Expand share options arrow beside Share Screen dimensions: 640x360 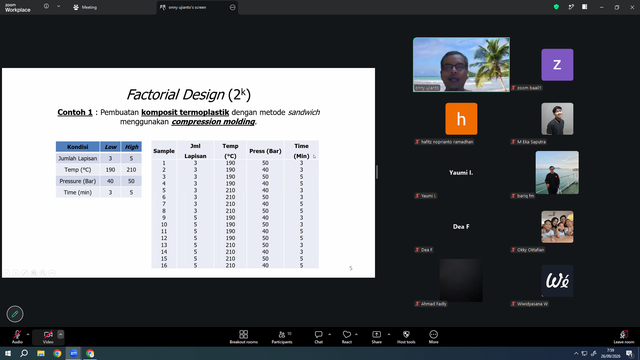(389, 334)
